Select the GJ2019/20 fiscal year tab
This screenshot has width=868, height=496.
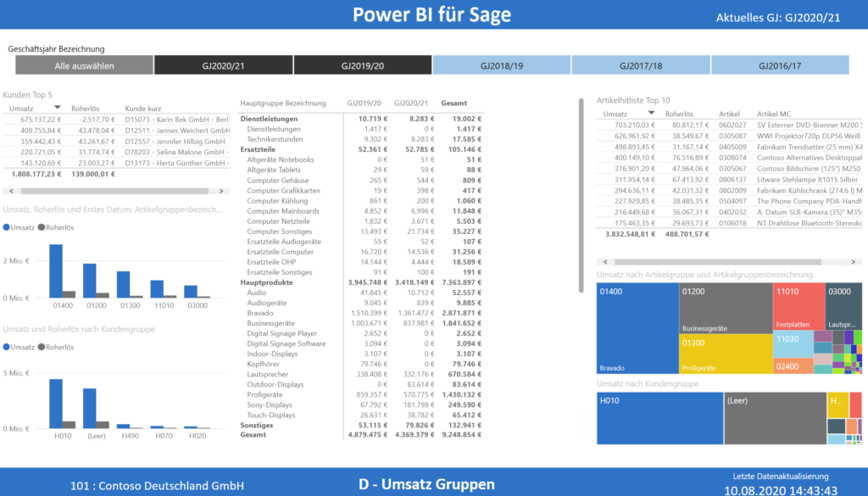tap(363, 64)
